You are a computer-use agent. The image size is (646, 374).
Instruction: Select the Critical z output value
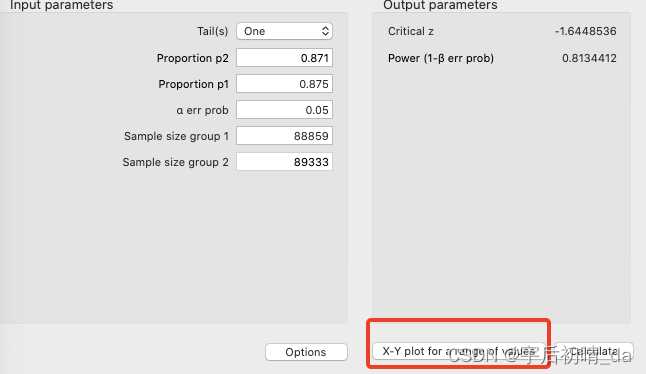585,31
